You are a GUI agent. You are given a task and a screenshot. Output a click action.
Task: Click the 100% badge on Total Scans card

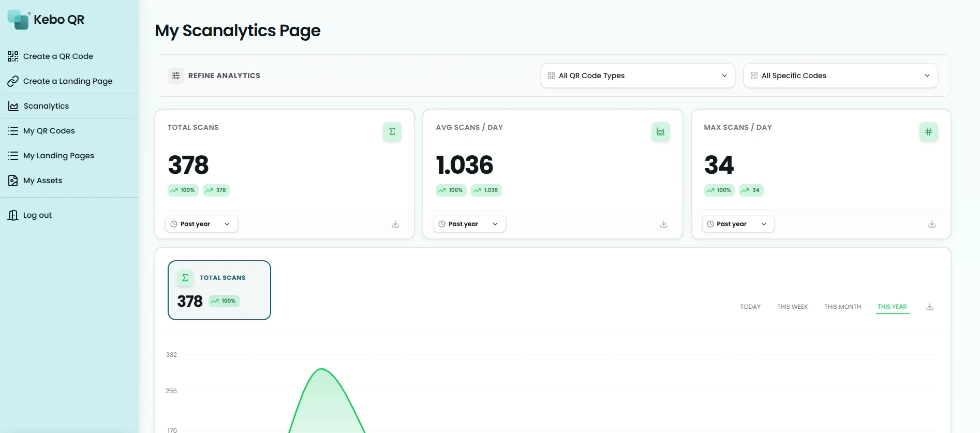pyautogui.click(x=183, y=190)
